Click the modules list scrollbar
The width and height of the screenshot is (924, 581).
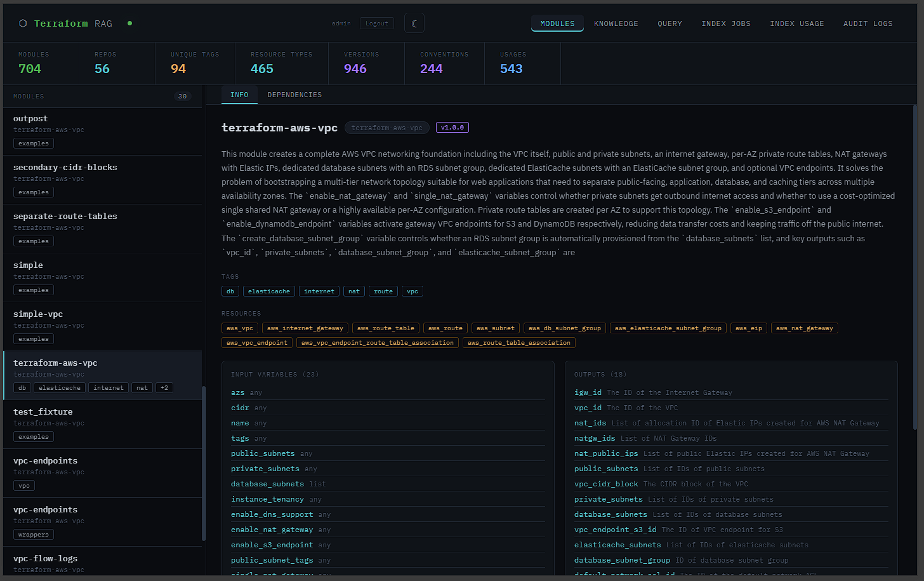(204, 464)
